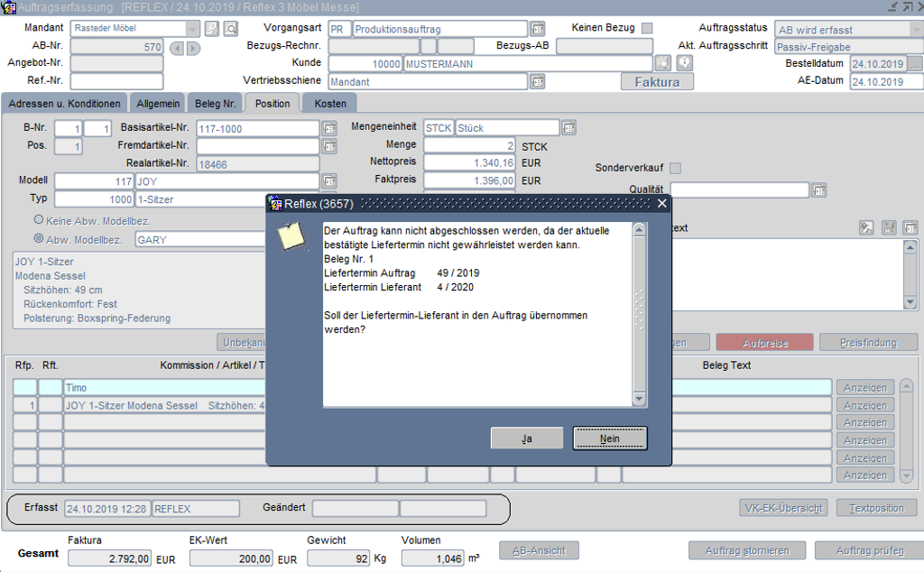
Task: Open value list for Mengeneinheit Stück
Action: (568, 128)
